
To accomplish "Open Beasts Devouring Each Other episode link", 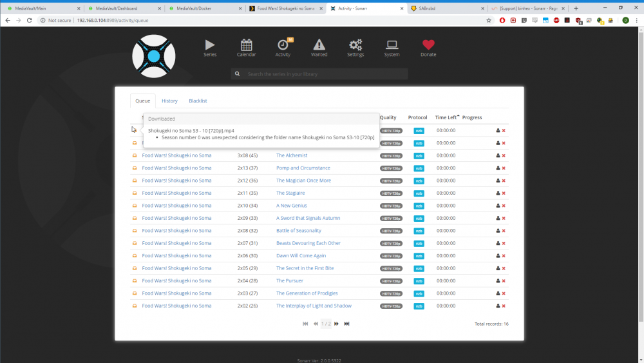I will tap(308, 243).
